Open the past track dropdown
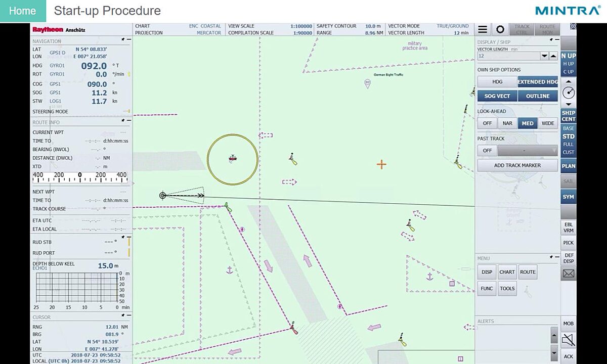Viewport: 607px width, 364px height. (528, 151)
